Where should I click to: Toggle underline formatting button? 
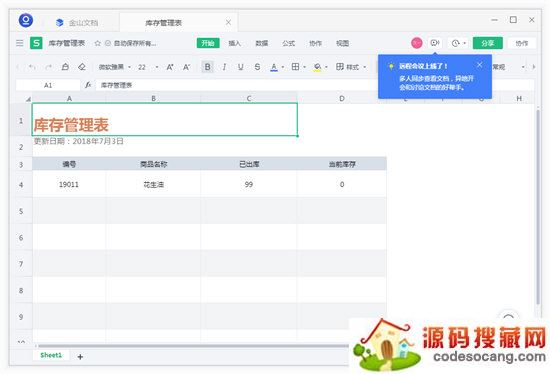pyautogui.click(x=241, y=67)
